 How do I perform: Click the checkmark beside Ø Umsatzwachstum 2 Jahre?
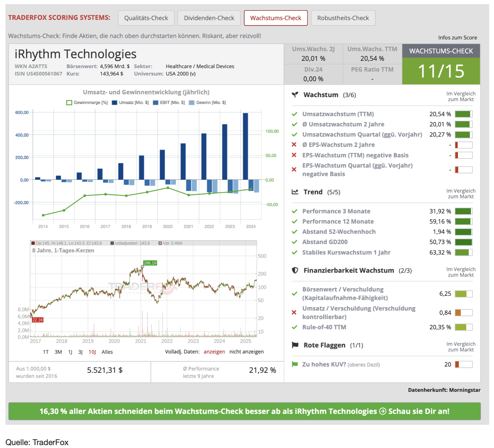point(294,124)
